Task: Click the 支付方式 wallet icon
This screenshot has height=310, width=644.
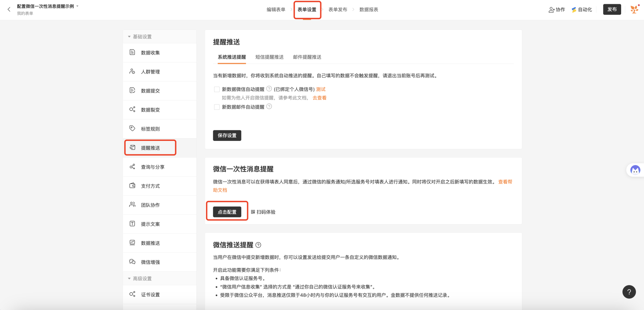Action: (x=132, y=186)
